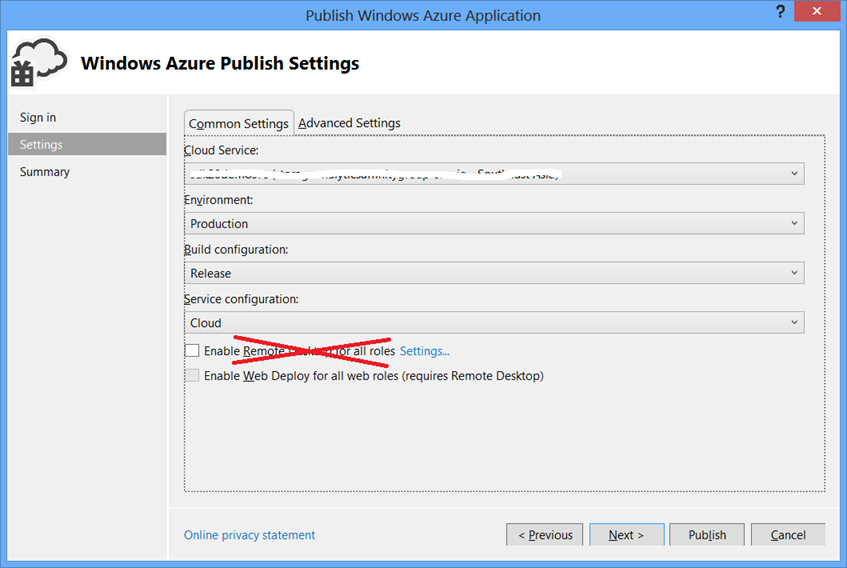The height and width of the screenshot is (568, 847).
Task: Click the Previous button
Action: (x=544, y=535)
